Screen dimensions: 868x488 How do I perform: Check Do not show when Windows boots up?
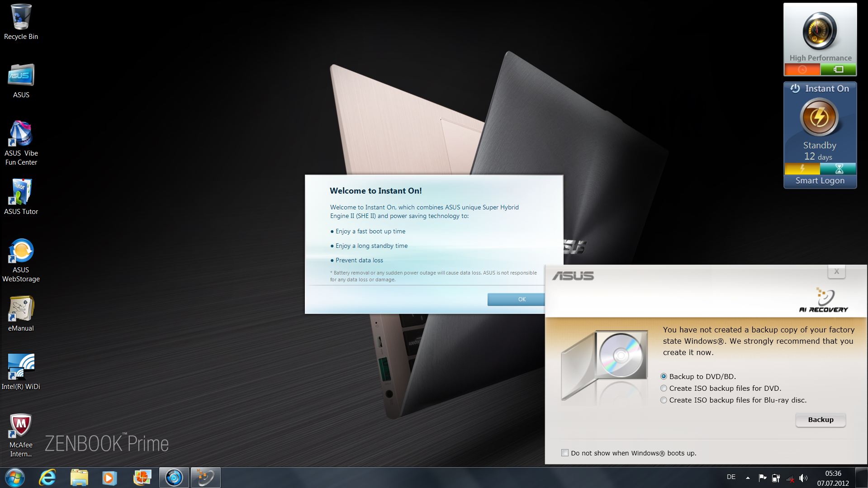click(x=565, y=453)
